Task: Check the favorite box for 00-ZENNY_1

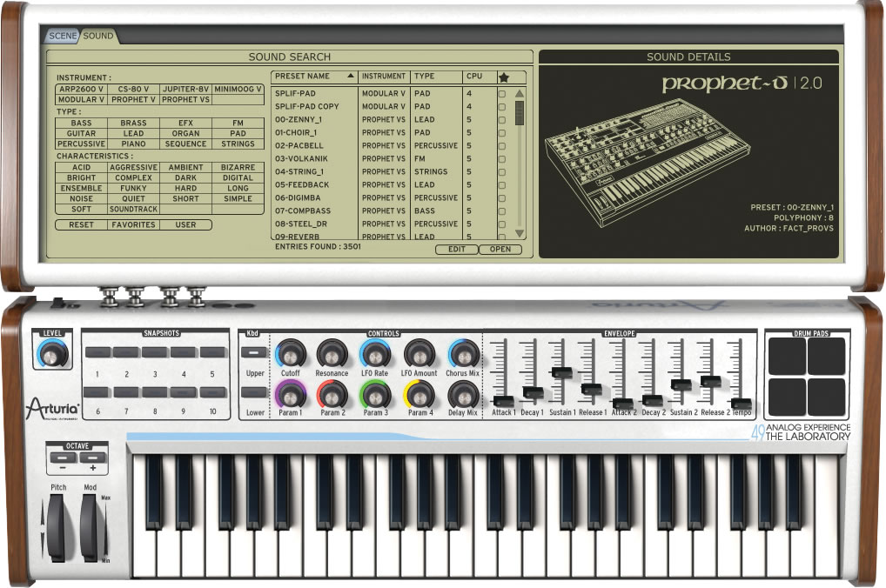Action: 502,120
